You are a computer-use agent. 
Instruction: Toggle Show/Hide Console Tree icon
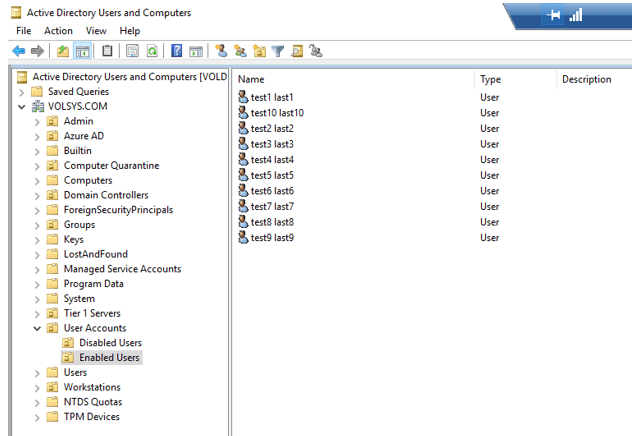83,50
